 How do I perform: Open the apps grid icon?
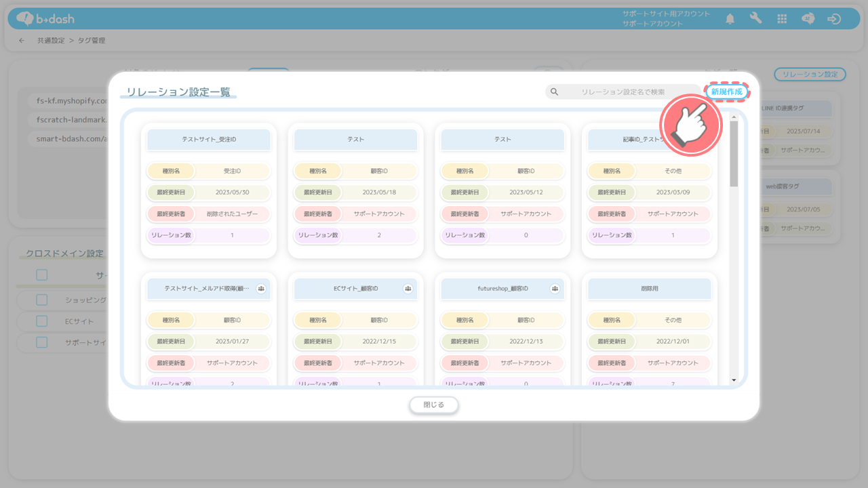(x=782, y=19)
